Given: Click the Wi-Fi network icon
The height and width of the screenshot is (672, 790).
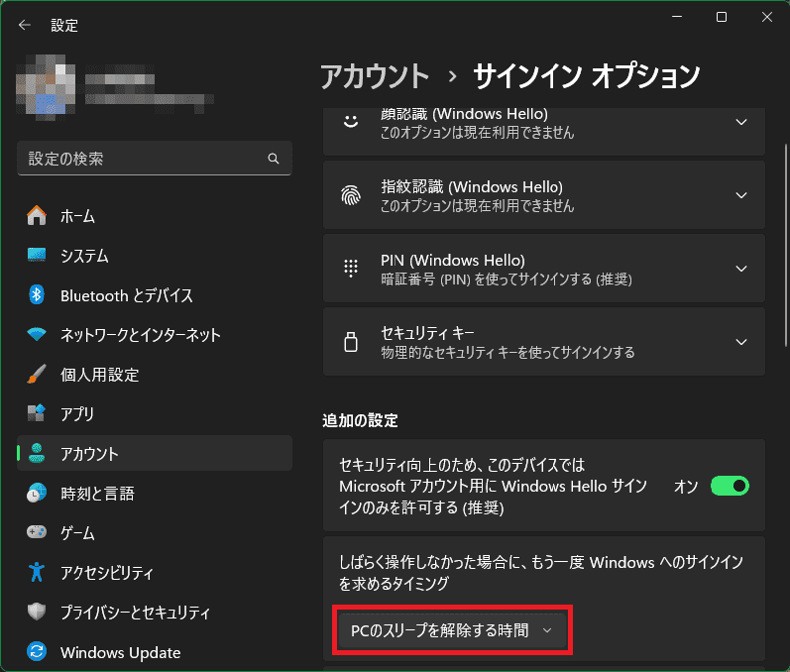Looking at the screenshot, I should (37, 335).
